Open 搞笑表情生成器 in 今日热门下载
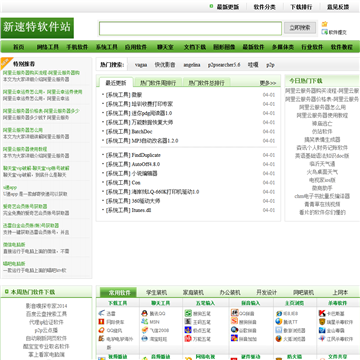The width and height of the screenshot is (360, 360). 322,139
